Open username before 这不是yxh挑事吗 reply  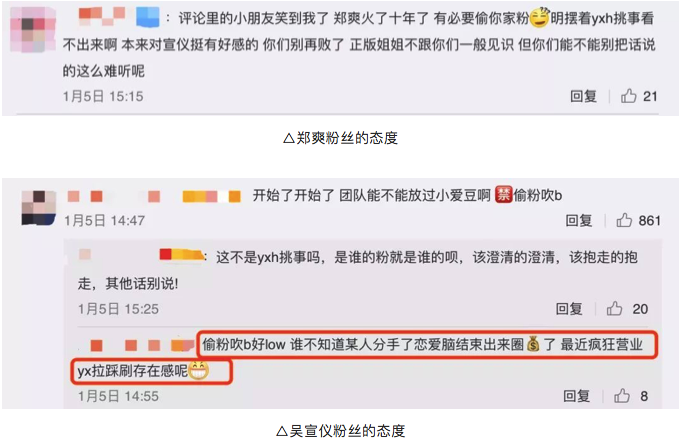[141, 255]
